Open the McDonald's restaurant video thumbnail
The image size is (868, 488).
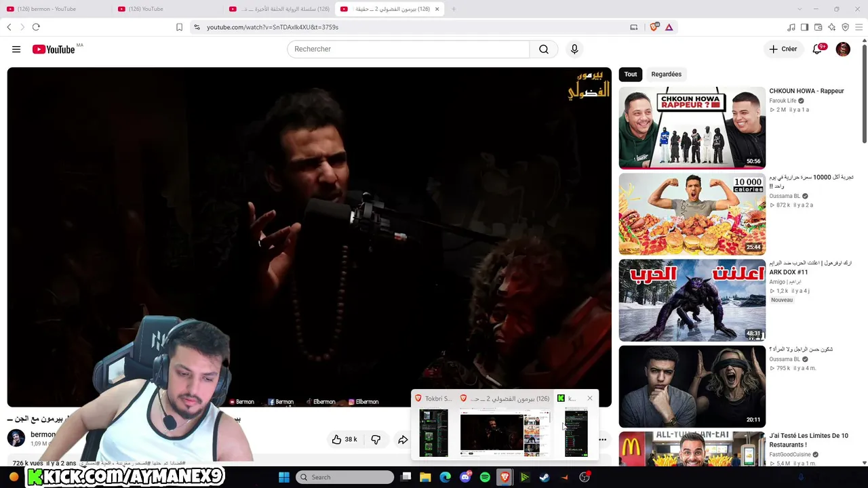click(x=692, y=449)
